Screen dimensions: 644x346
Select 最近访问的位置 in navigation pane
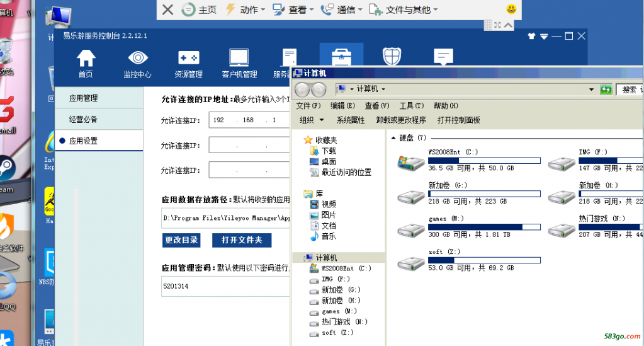tap(341, 172)
